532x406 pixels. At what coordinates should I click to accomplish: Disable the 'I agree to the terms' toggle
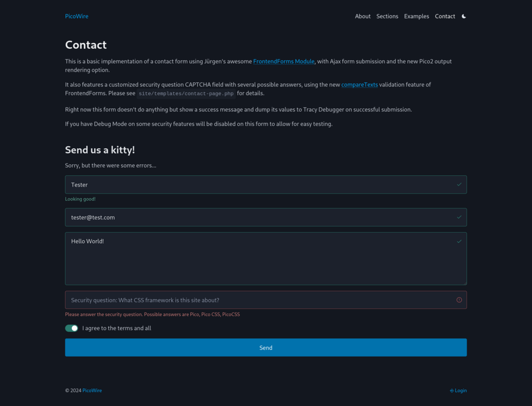coord(71,328)
